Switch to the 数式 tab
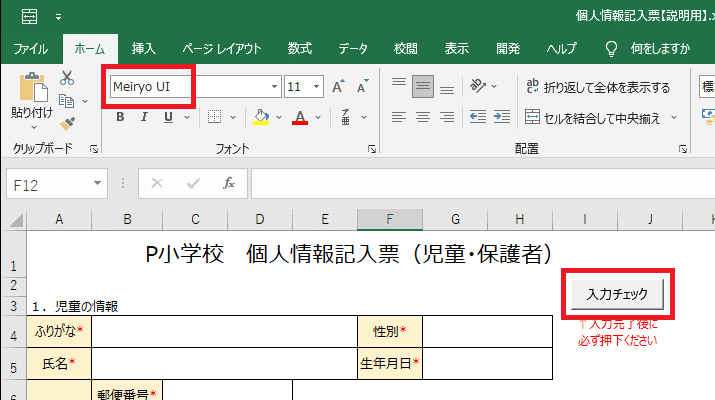715x400 pixels. pyautogui.click(x=300, y=48)
